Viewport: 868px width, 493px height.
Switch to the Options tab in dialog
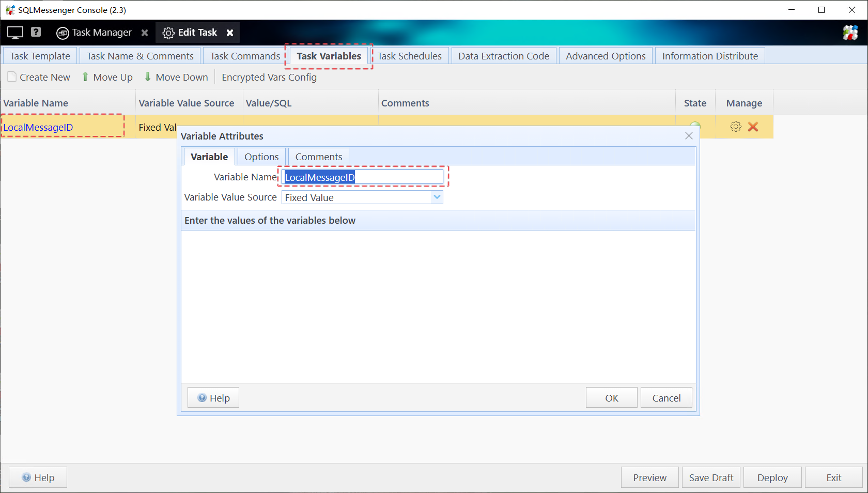point(261,157)
